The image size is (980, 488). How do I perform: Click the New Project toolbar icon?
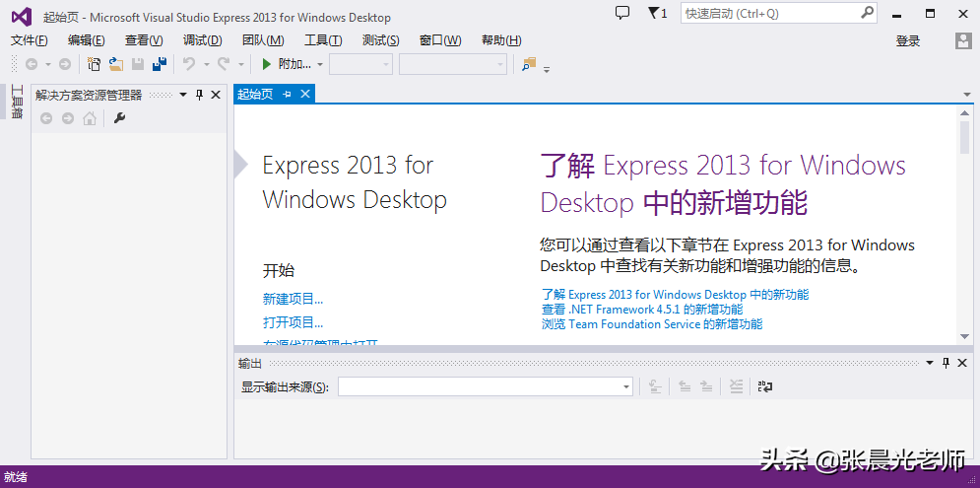click(94, 64)
